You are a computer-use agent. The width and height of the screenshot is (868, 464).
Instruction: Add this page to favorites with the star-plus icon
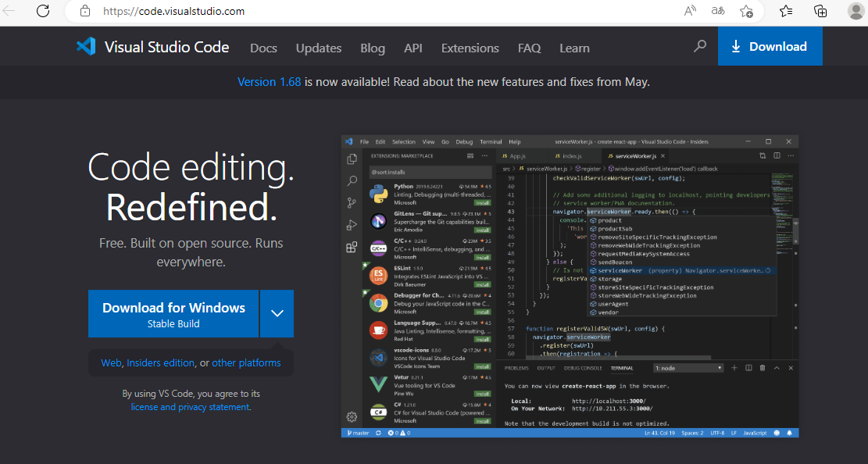(x=746, y=11)
